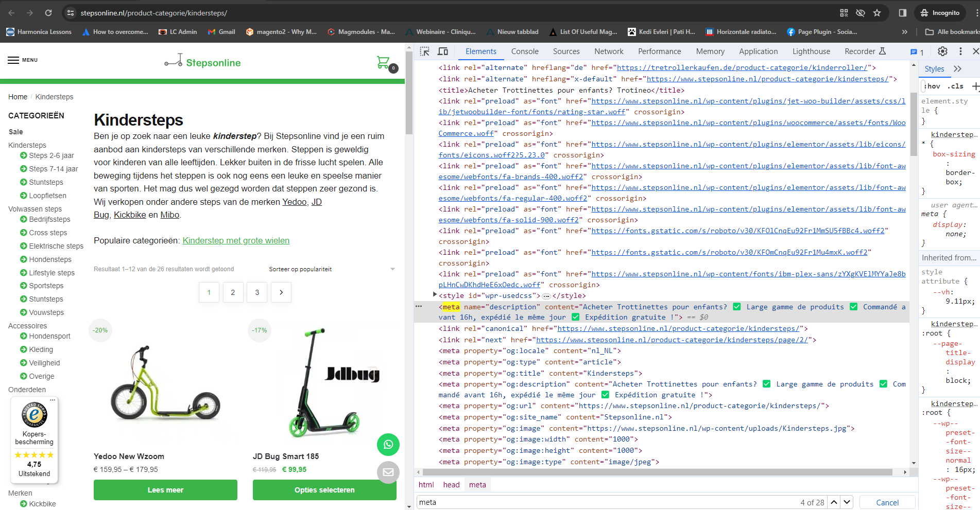Cancel the DevTools search
The image size is (980, 510).
(x=887, y=502)
